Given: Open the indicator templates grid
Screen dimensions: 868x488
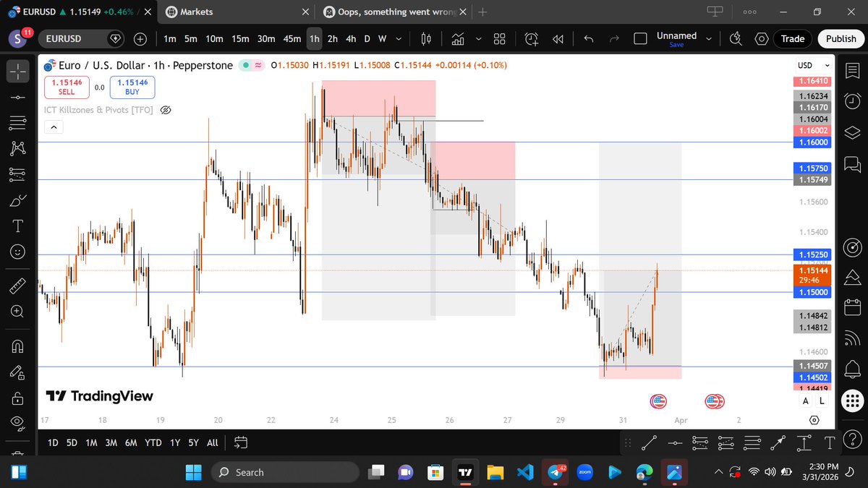Looking at the screenshot, I should 499,39.
